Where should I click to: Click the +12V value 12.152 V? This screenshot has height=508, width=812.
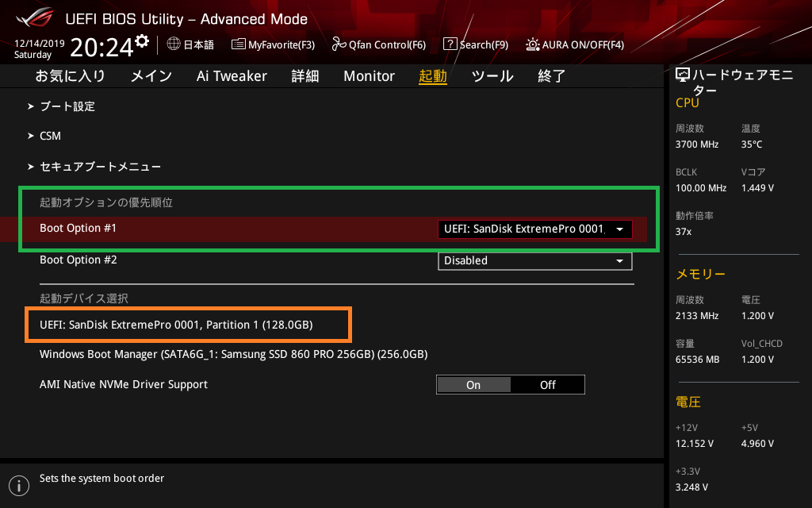pyautogui.click(x=695, y=444)
